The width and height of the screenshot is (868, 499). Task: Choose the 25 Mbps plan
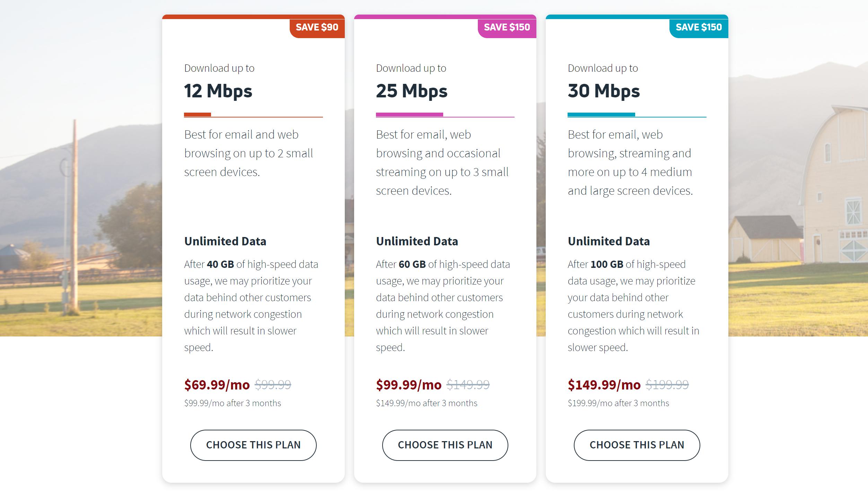445,445
